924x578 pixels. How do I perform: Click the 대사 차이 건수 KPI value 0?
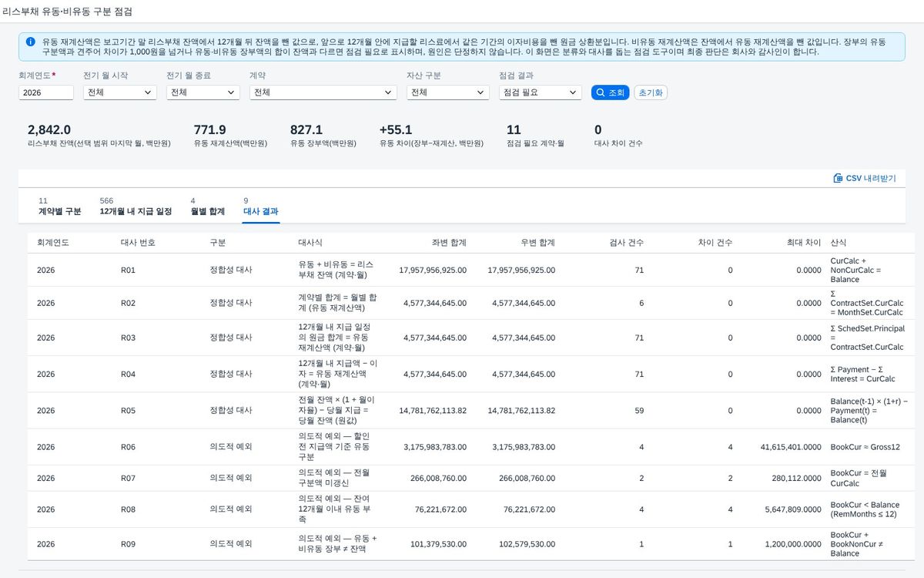click(598, 129)
